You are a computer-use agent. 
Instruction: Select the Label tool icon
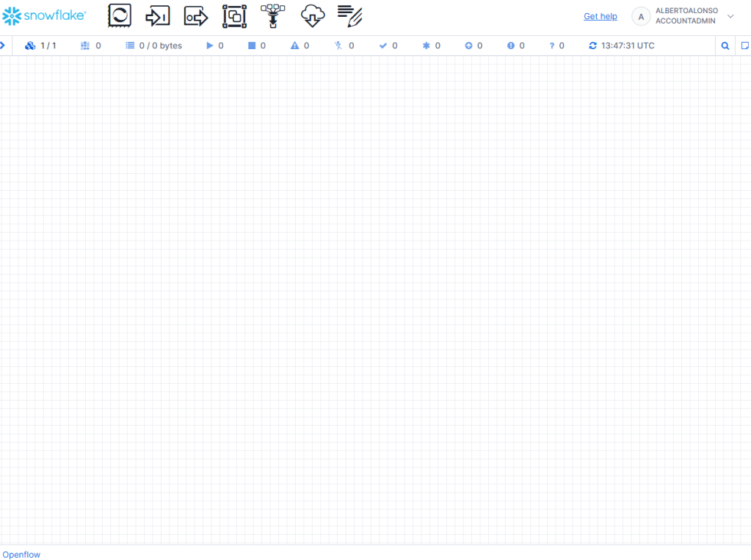[x=350, y=15]
